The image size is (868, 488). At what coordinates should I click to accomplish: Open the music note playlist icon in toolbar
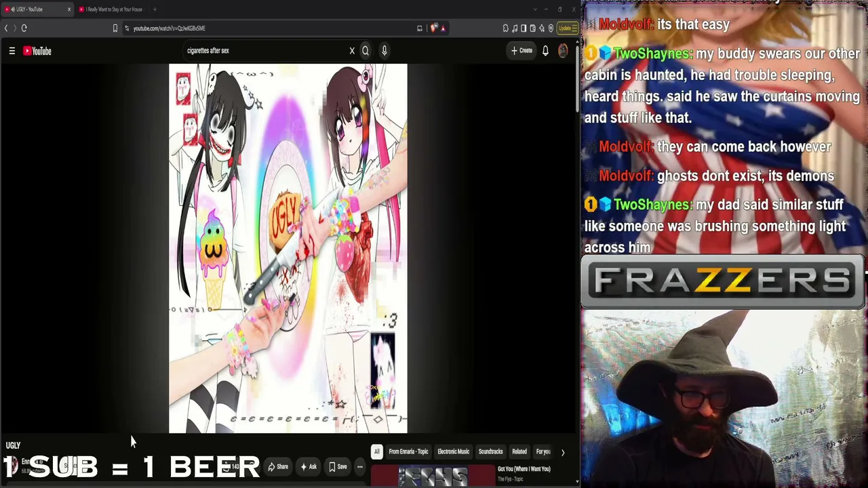tap(515, 28)
